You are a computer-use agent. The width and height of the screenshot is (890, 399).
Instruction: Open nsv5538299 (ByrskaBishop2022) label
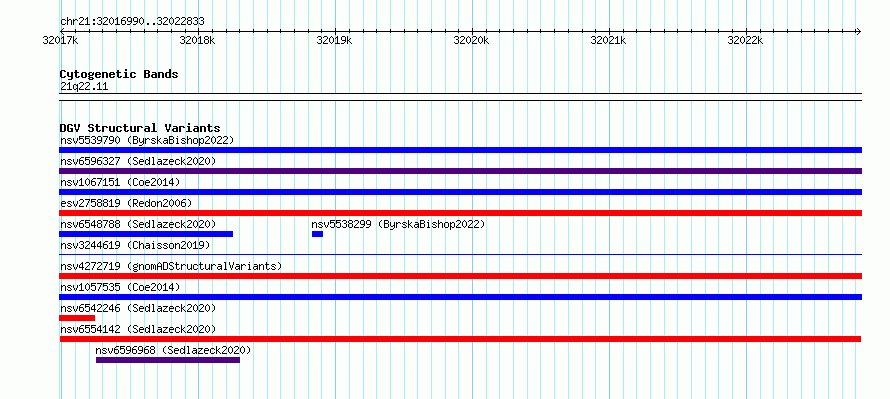398,224
